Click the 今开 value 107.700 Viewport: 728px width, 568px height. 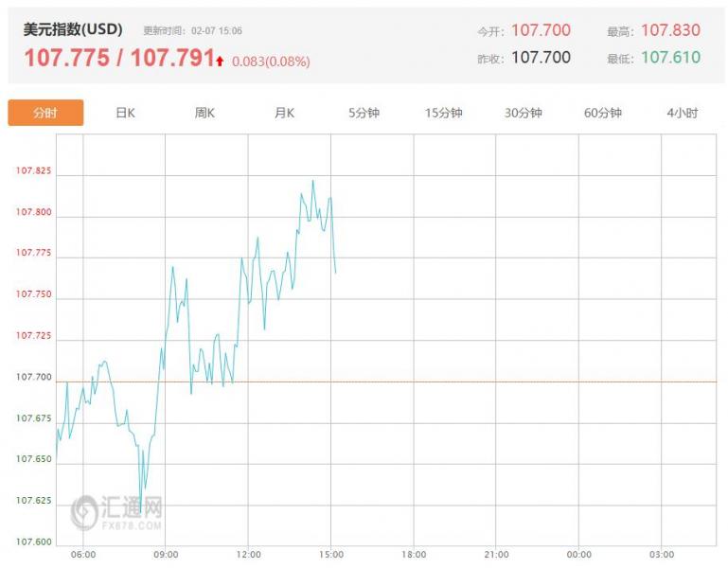[x=541, y=30]
